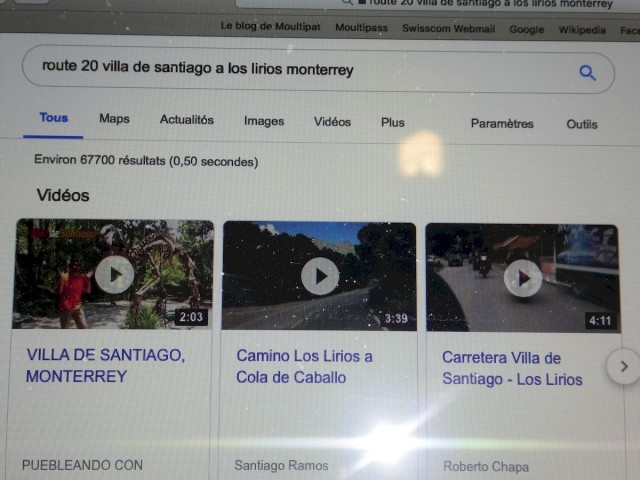Click the Roberto Chapa channel name
Viewport: 640px width, 480px height.
pos(486,466)
